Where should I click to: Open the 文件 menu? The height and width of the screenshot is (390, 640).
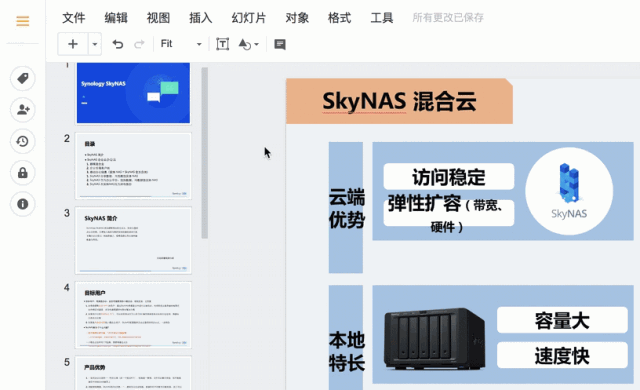(74, 18)
